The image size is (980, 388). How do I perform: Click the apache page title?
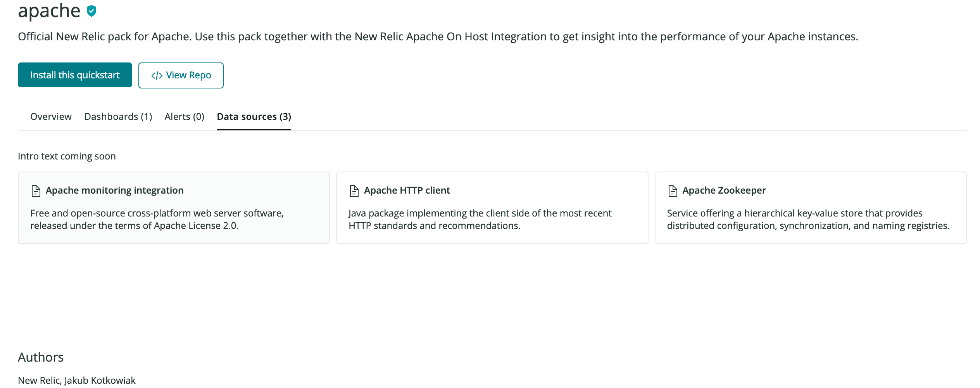[48, 10]
